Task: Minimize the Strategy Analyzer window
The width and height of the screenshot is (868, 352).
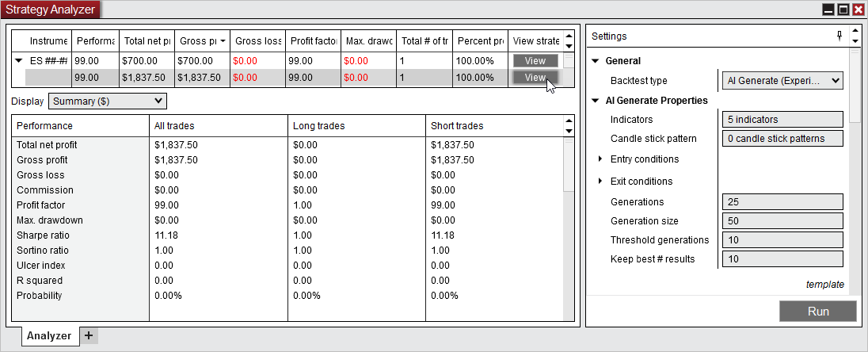Action: tap(828, 10)
